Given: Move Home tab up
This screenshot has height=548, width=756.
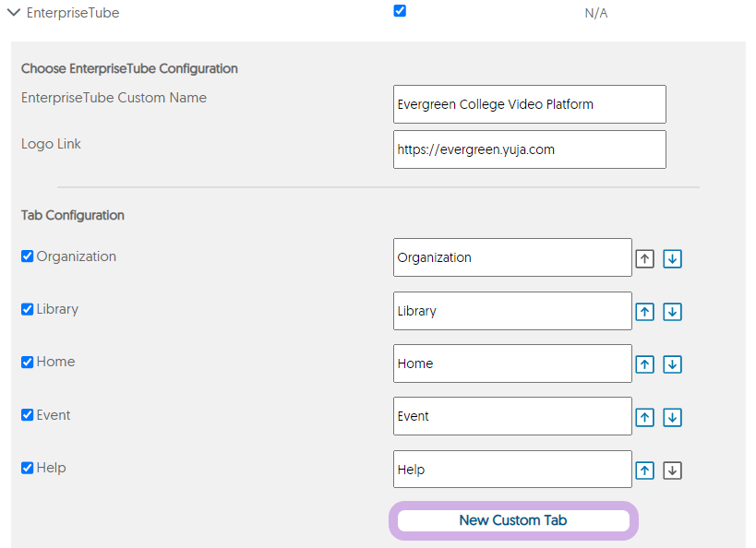Looking at the screenshot, I should [x=644, y=364].
